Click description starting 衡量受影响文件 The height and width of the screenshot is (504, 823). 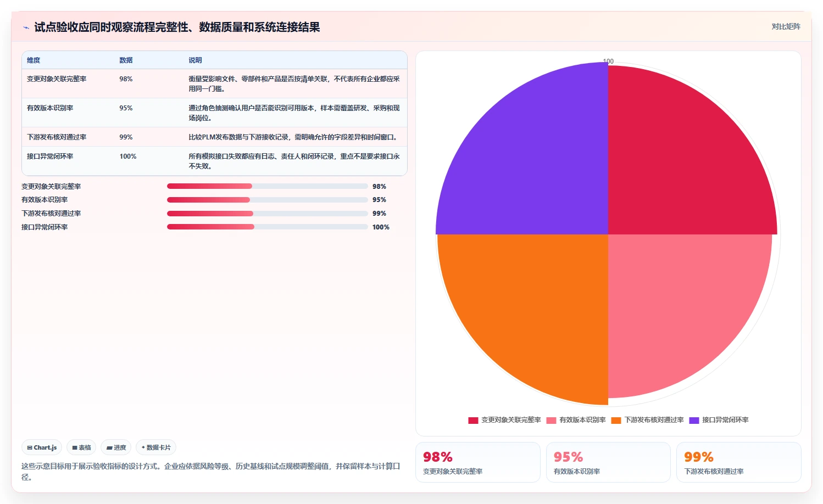294,84
